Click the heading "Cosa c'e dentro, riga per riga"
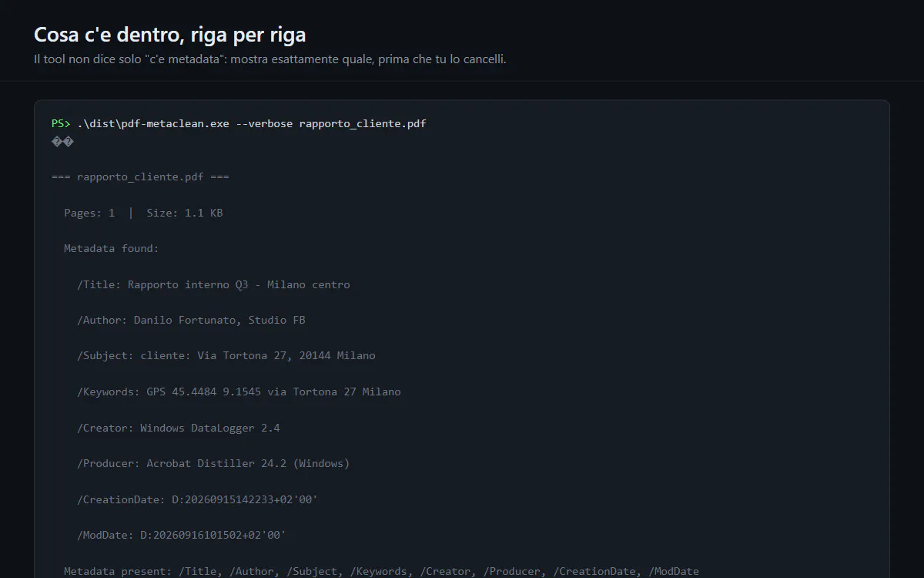 170,35
